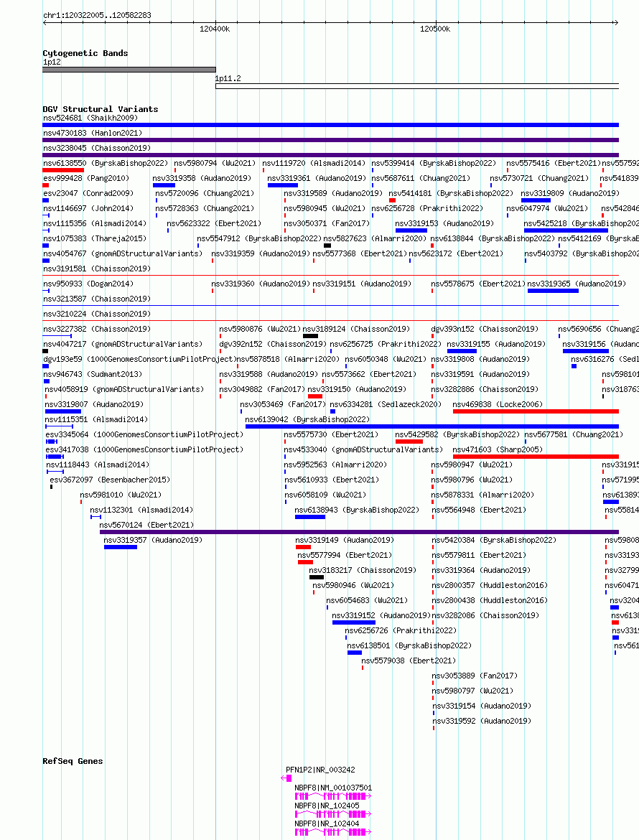This screenshot has height=840, width=639.
Task: Open variant nsv3319358 (Audano2019)
Action: click(x=202, y=178)
